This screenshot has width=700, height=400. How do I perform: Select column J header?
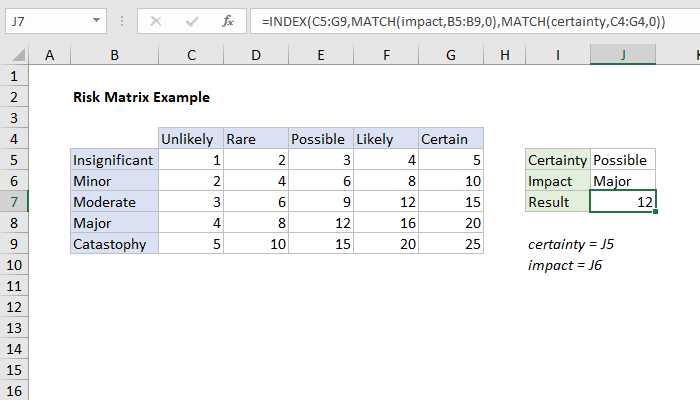(x=623, y=55)
